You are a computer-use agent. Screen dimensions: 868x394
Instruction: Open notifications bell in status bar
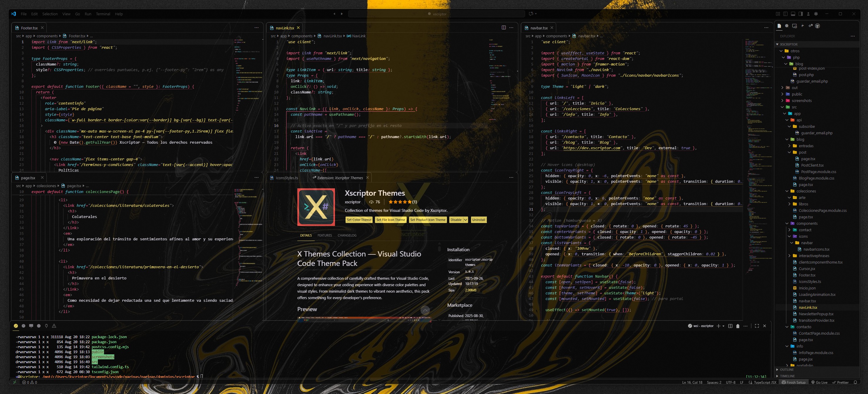click(855, 382)
